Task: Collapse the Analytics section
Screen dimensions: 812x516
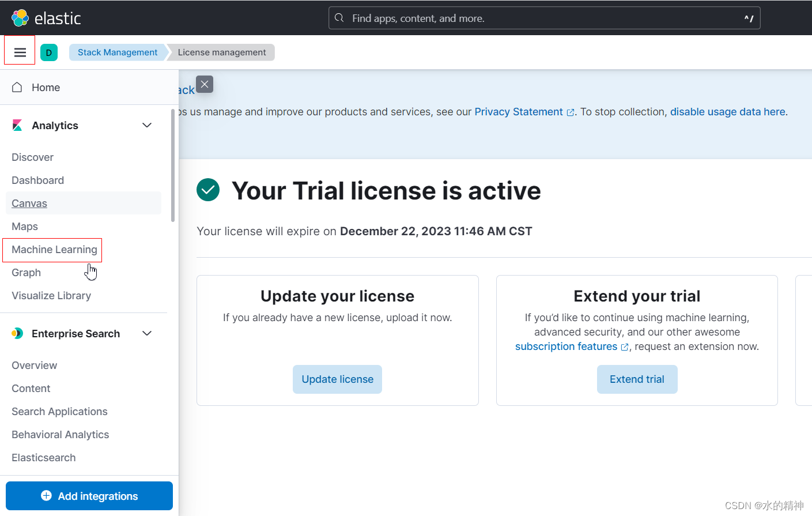Action: point(147,125)
